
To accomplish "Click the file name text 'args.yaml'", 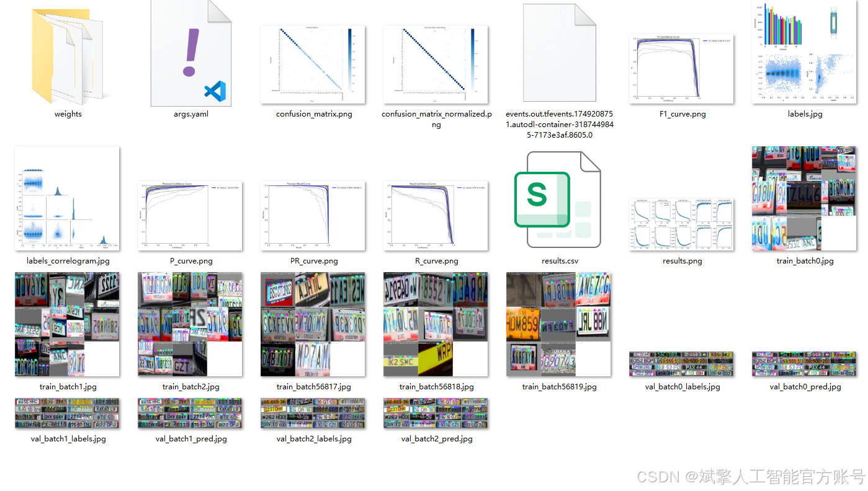I will [x=191, y=114].
